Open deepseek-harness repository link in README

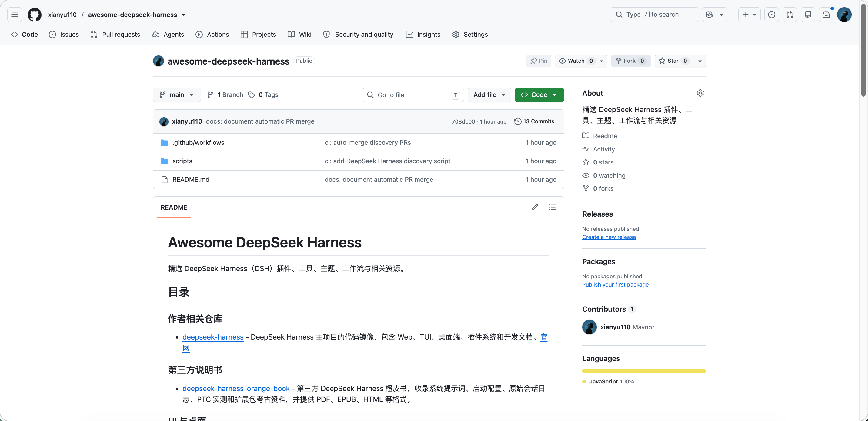click(x=213, y=337)
